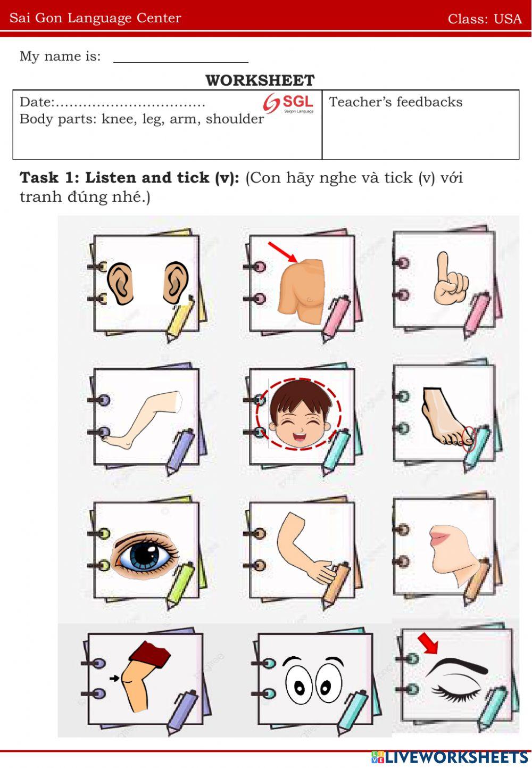532x768 pixels.
Task: Tick the eyebrow picture with red arrow
Action: point(458,676)
